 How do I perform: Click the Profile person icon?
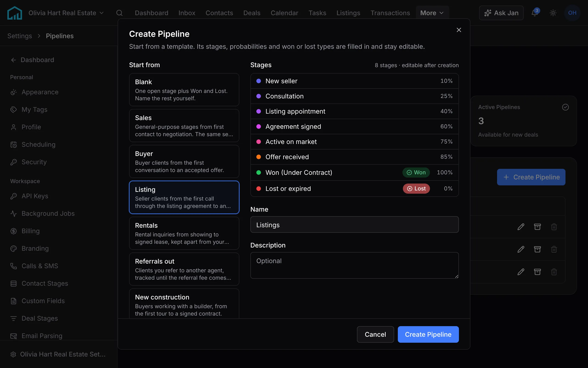click(14, 127)
